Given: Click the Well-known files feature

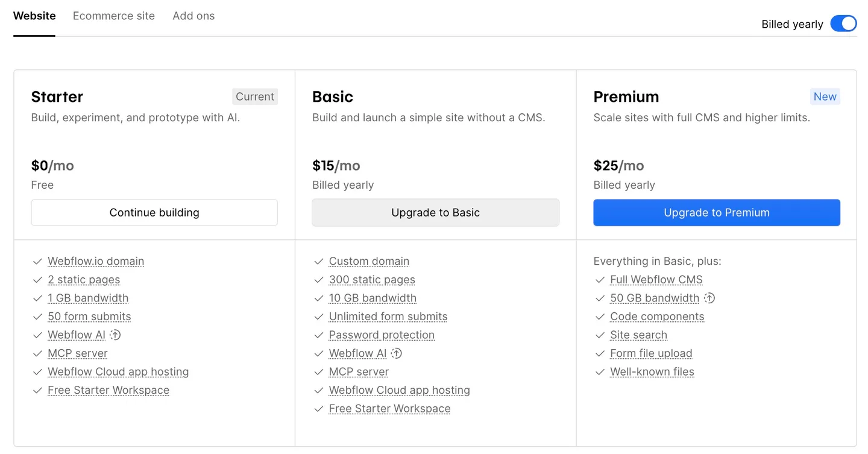Looking at the screenshot, I should point(652,371).
